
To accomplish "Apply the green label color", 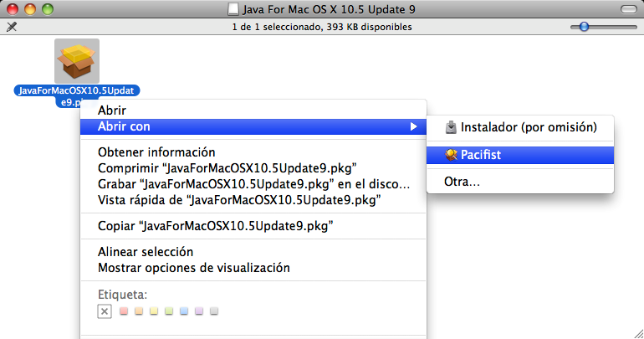I will (x=169, y=311).
